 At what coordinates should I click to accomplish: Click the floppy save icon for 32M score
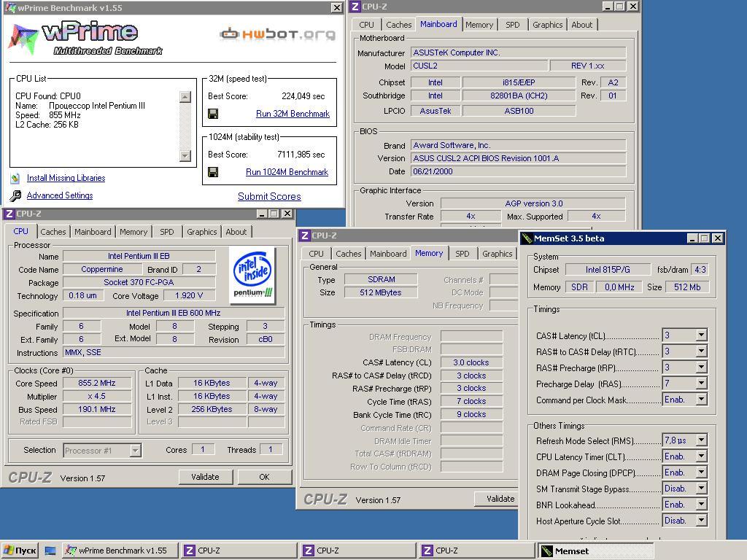213,114
